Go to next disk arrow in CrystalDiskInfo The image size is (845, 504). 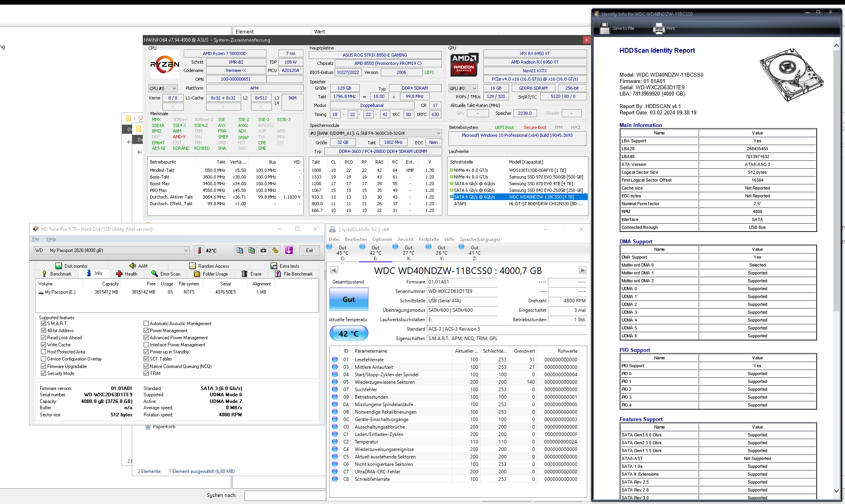[583, 270]
